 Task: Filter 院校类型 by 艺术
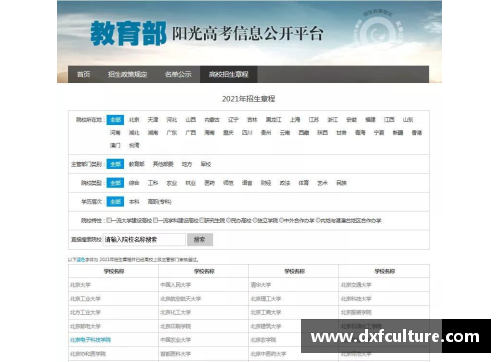322,183
